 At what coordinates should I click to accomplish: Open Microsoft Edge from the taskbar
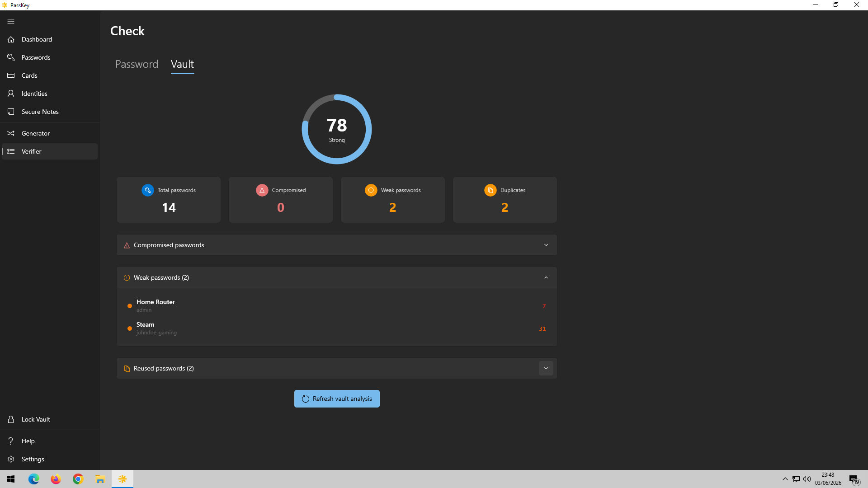pos(34,479)
